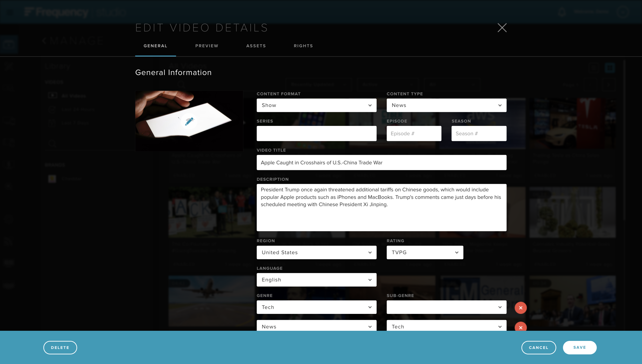This screenshot has height=364, width=642.
Task: Open the Genre dropdown showing Tech
Action: pos(316,307)
